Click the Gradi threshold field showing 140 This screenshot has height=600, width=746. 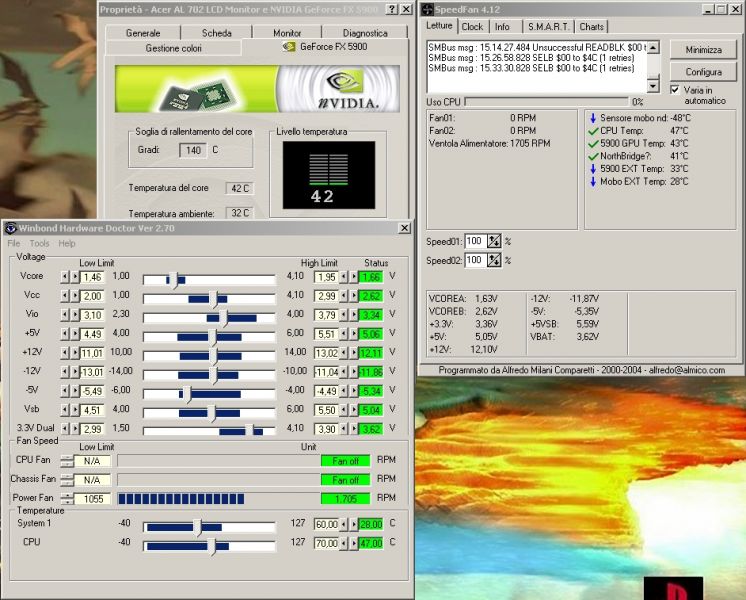point(193,150)
